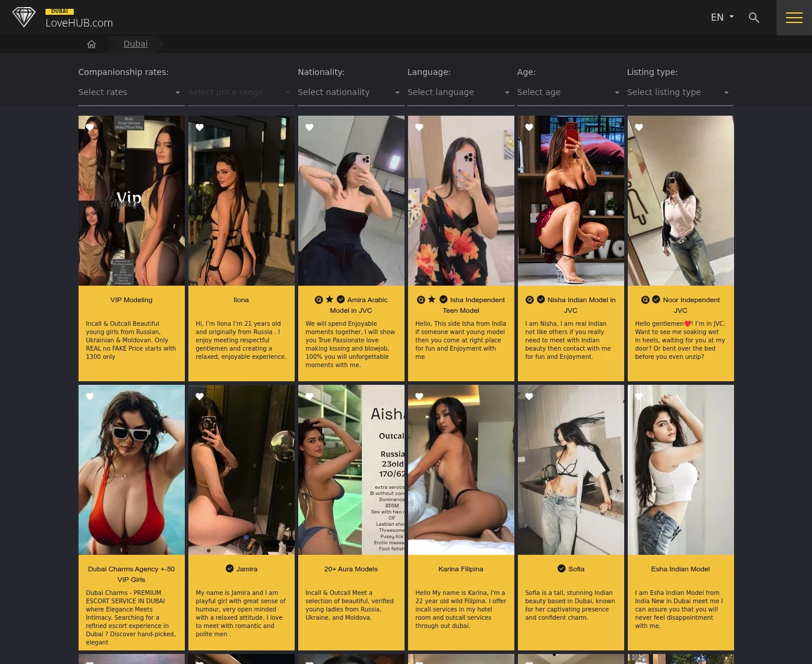Click the DUBAI badge above the site name
Screen dimensions: 812x664
[60, 11]
